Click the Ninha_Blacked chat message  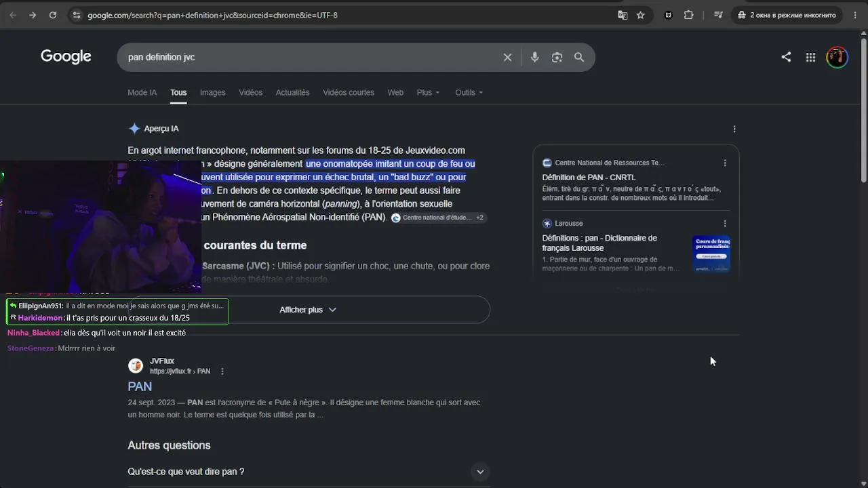click(96, 333)
